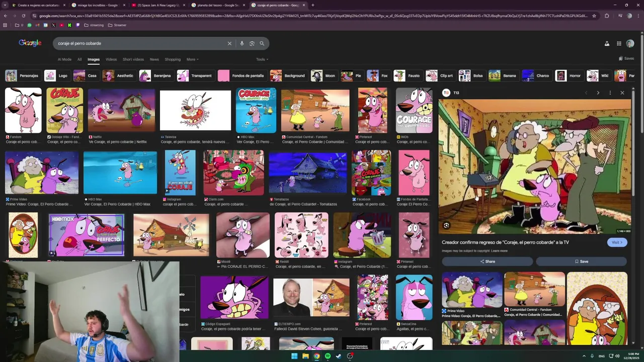Click the magnifier search icon
The width and height of the screenshot is (644, 362).
(x=262, y=43)
